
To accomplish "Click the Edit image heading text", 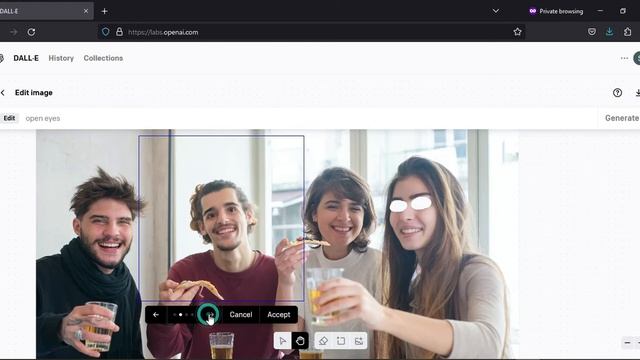I will click(x=34, y=93).
